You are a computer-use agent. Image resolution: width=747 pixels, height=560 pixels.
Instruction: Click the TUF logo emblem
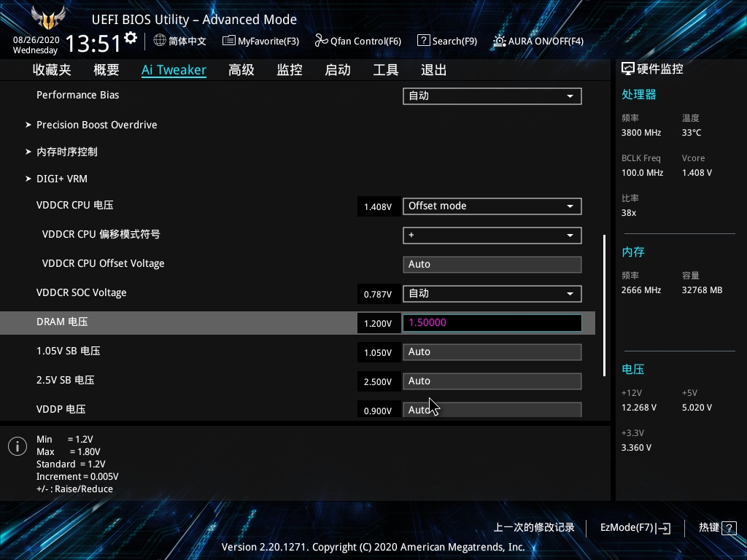pos(48,17)
